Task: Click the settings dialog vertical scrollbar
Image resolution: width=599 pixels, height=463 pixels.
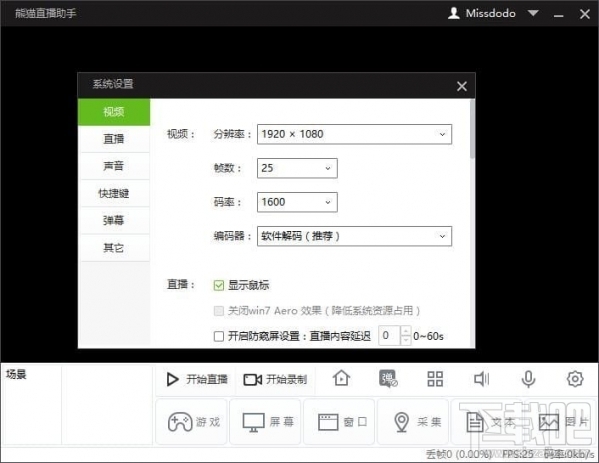Action: [473, 129]
